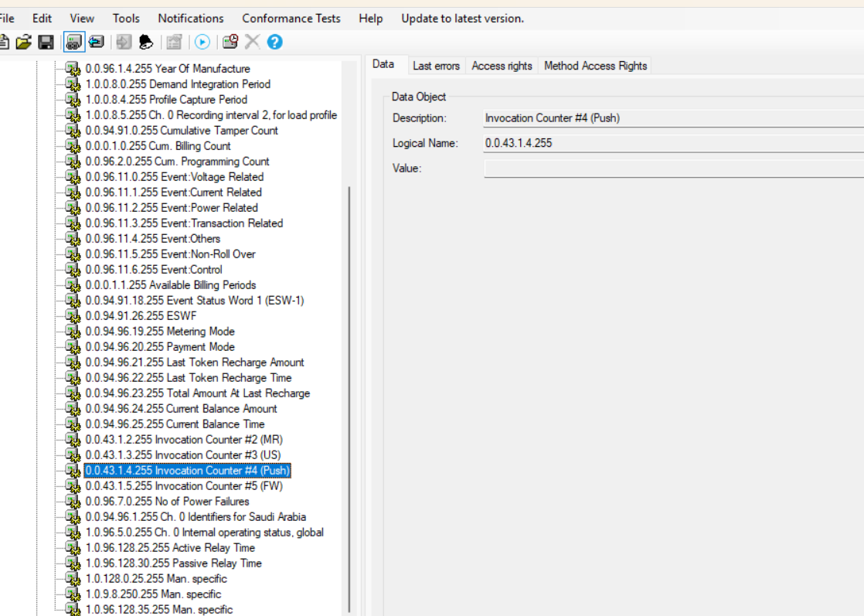The width and height of the screenshot is (864, 616).
Task: Select Event Status Word 1 (ESW-1) row
Action: (195, 301)
